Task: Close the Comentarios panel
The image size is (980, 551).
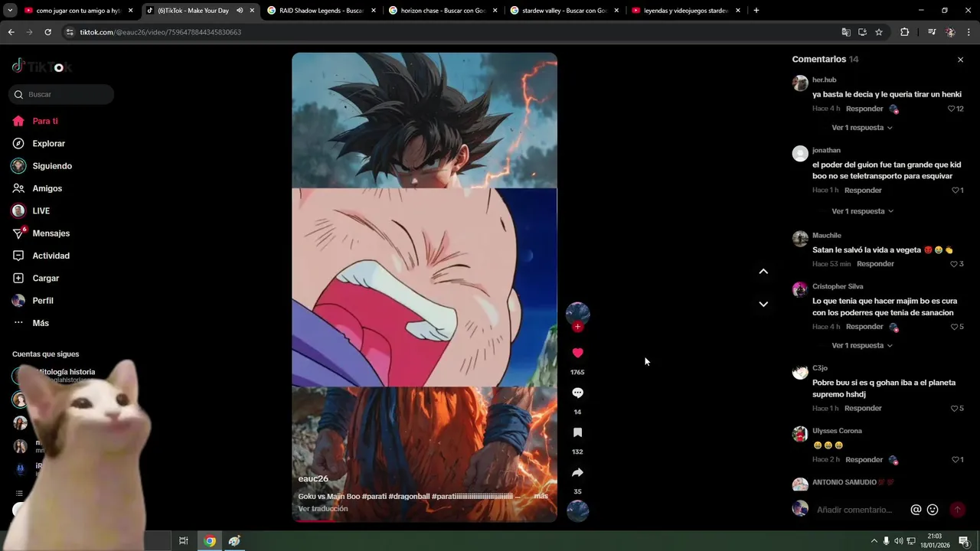Action: coord(960,60)
